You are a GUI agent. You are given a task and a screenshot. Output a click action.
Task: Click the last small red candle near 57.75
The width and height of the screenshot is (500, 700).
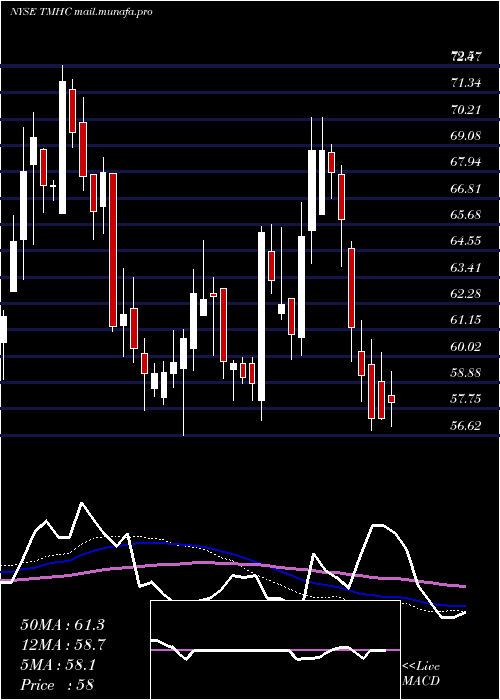[392, 399]
